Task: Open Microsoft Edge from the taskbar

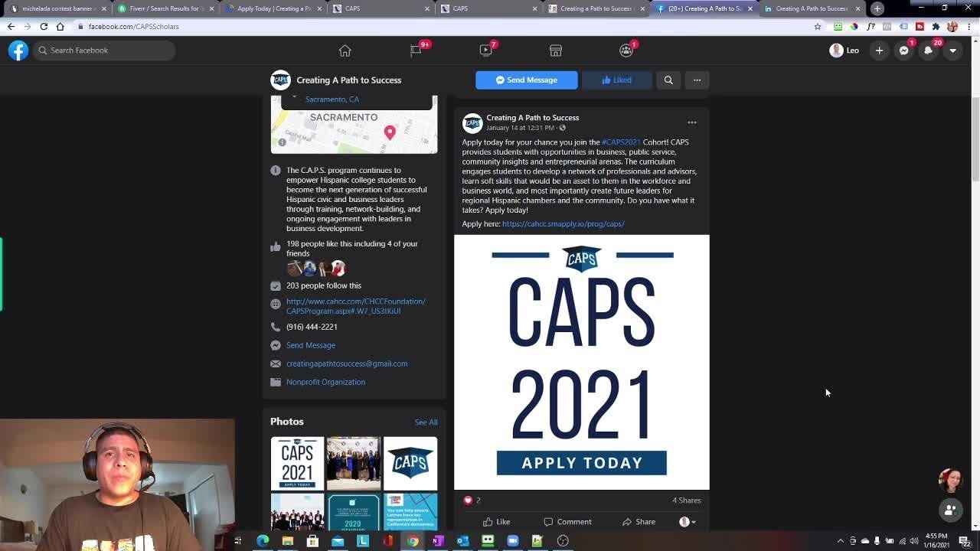Action: click(x=263, y=541)
